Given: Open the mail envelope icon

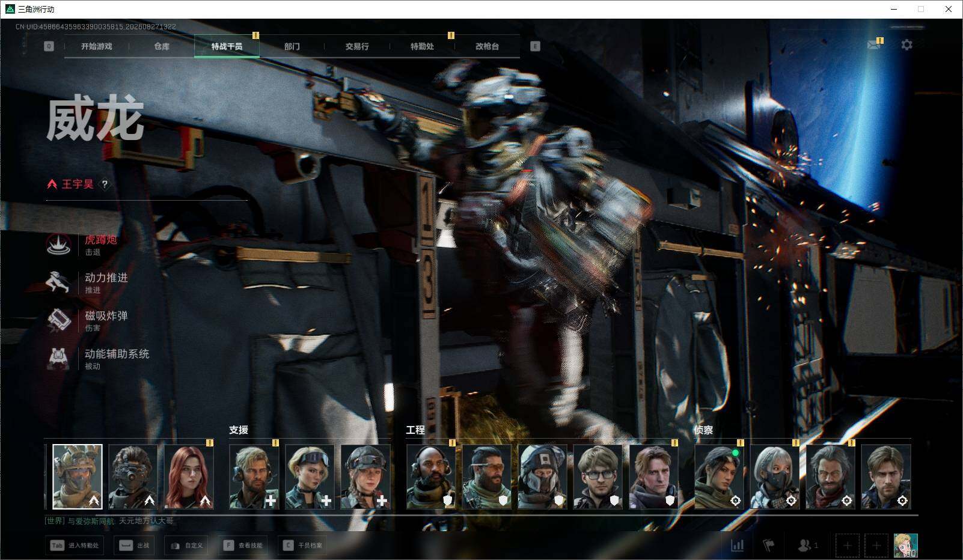Looking at the screenshot, I should pyautogui.click(x=873, y=45).
